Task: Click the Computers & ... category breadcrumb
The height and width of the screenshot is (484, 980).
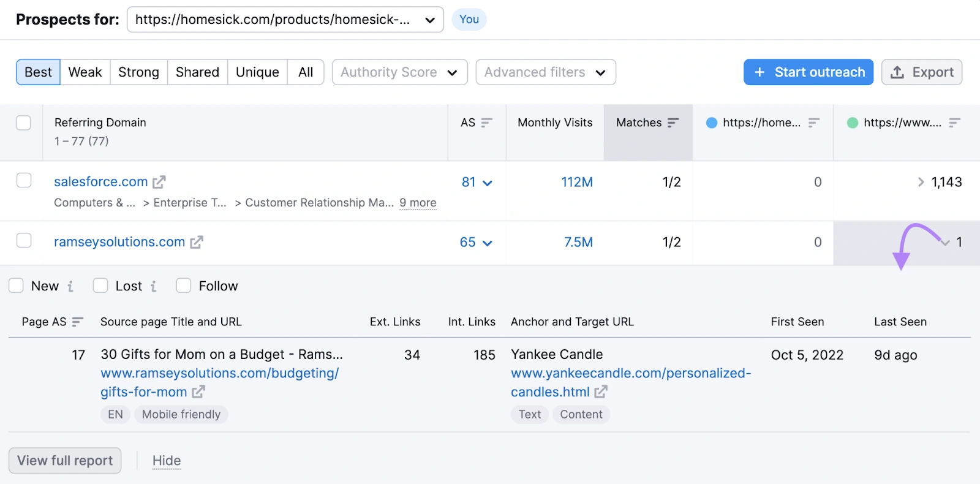Action: pos(94,203)
